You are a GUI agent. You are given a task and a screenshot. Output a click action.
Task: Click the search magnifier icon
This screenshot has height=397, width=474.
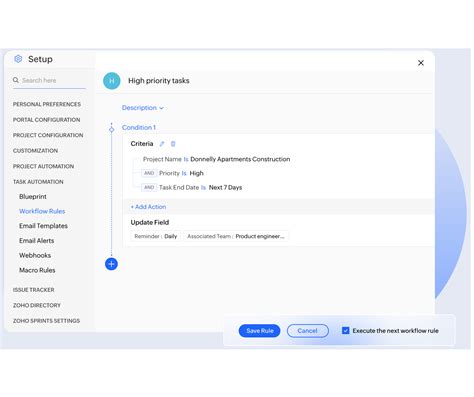(16, 80)
